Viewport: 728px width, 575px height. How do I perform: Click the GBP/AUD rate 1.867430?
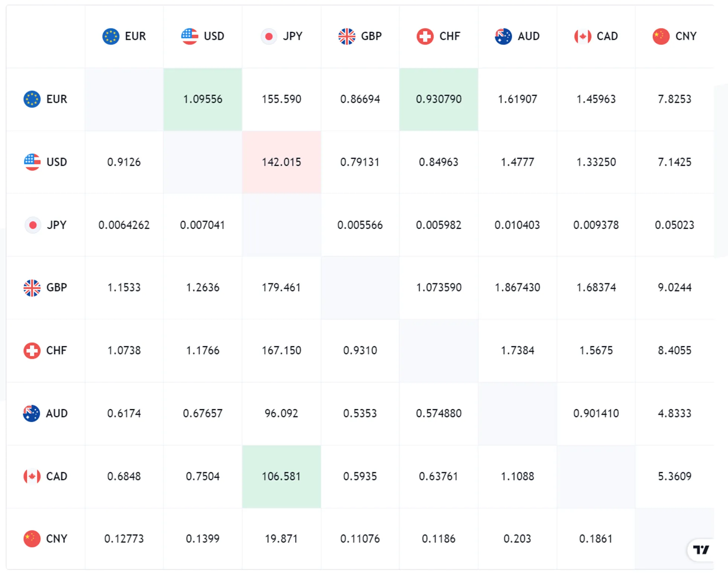517,288
